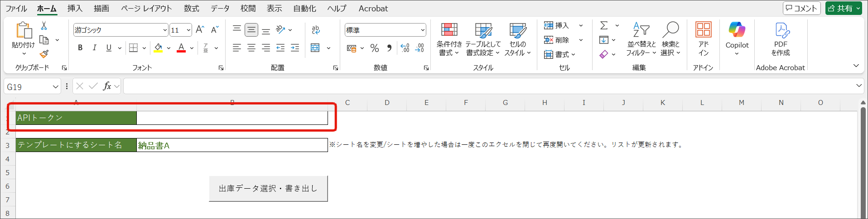
Task: Switch to ページ レイアウト tab
Action: pyautogui.click(x=146, y=9)
